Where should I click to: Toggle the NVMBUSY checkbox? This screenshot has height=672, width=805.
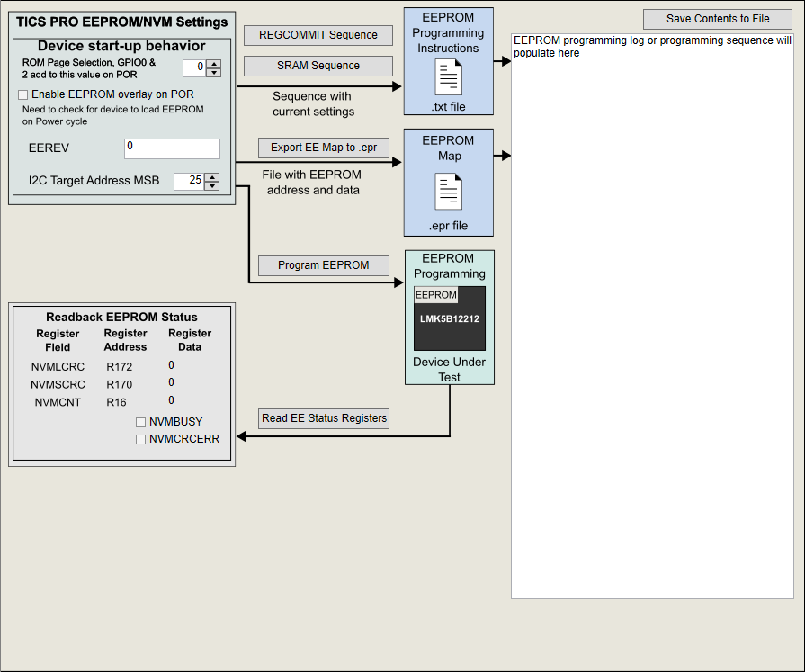tap(140, 422)
